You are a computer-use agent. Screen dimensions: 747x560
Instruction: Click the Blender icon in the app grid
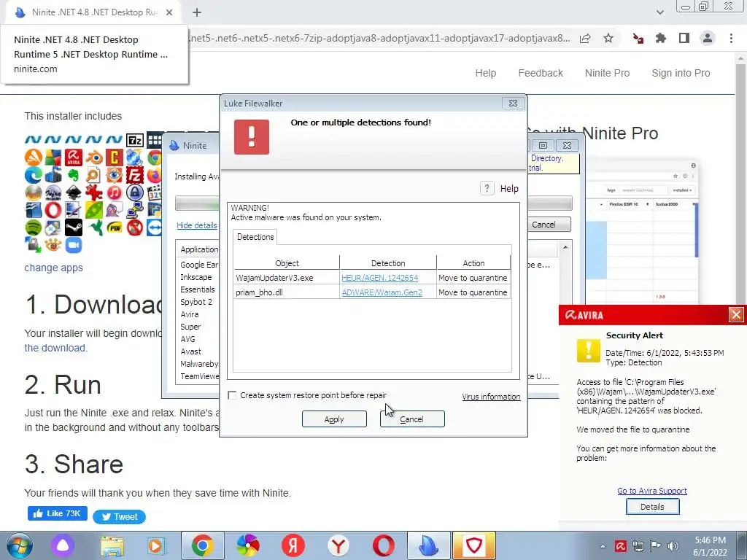click(94, 157)
